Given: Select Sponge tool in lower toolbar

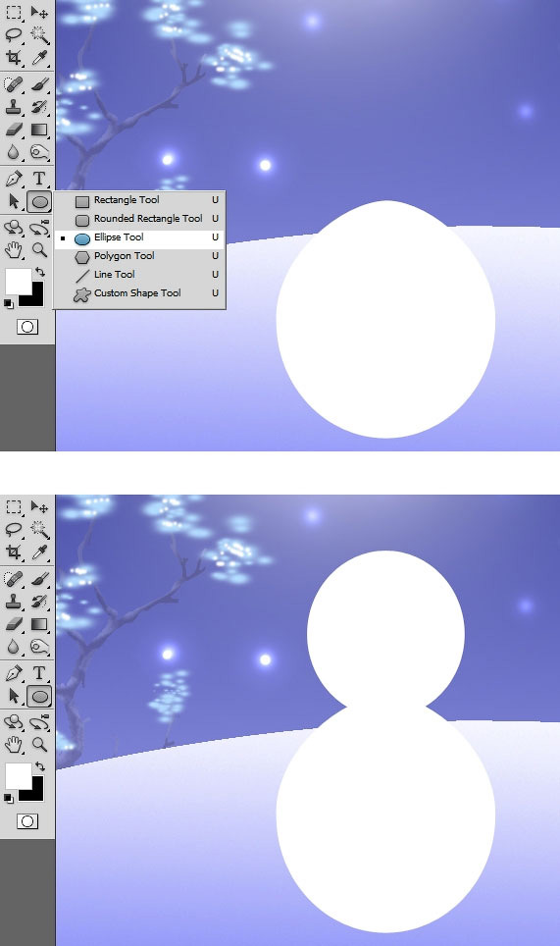Looking at the screenshot, I should click(x=40, y=646).
